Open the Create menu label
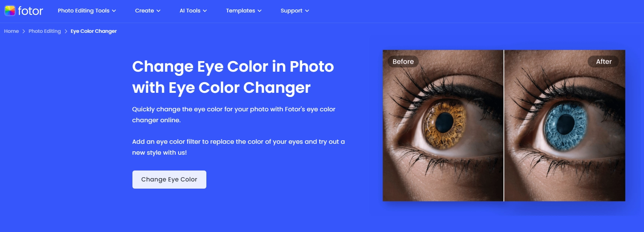The width and height of the screenshot is (644, 232). pyautogui.click(x=144, y=11)
